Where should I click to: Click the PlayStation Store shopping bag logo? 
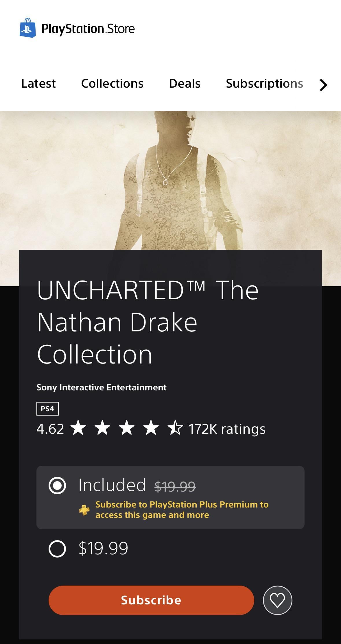pos(28,28)
